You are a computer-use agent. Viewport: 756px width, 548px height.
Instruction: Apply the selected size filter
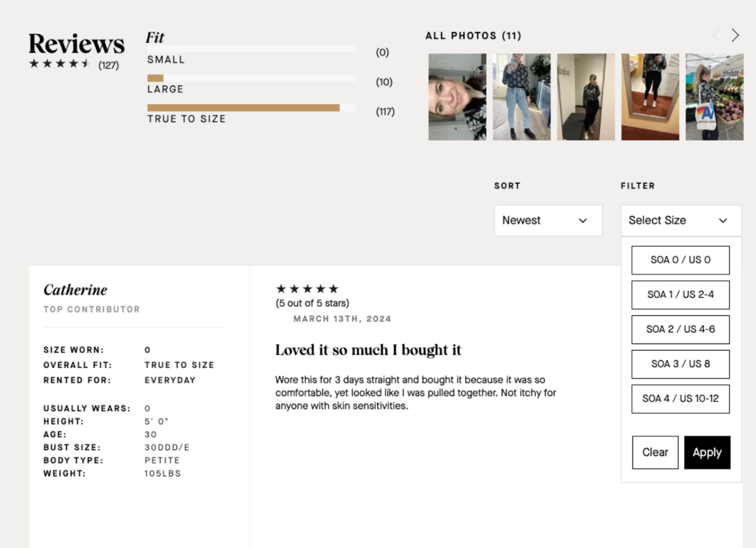click(707, 452)
